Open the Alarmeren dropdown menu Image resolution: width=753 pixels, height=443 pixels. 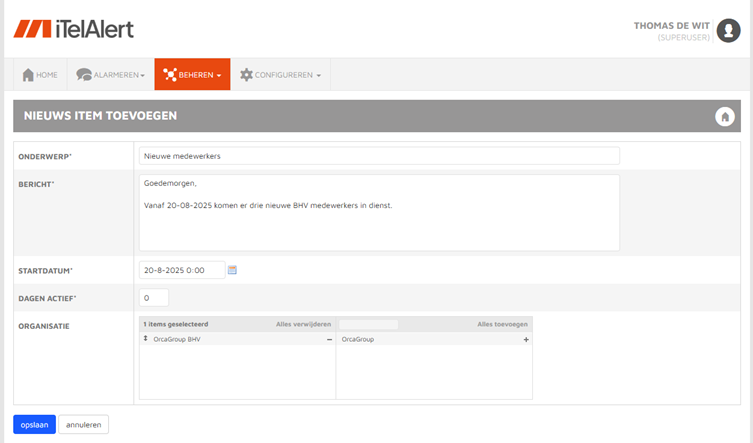[110, 74]
